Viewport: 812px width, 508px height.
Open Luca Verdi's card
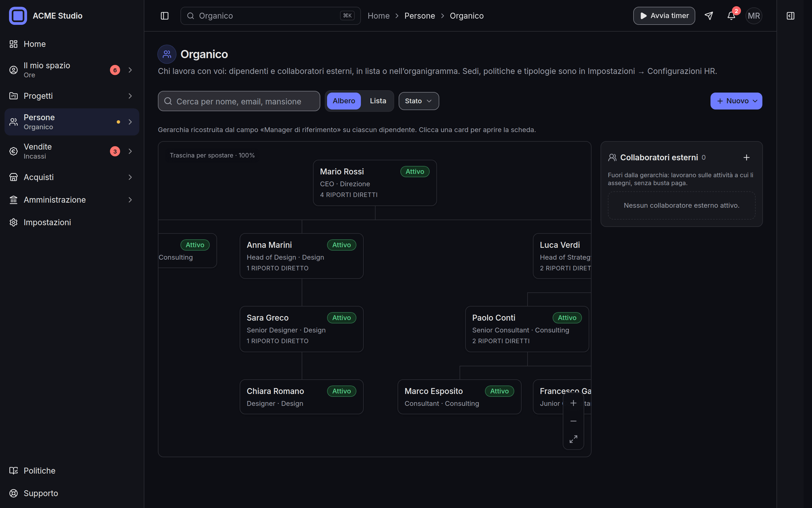point(562,256)
